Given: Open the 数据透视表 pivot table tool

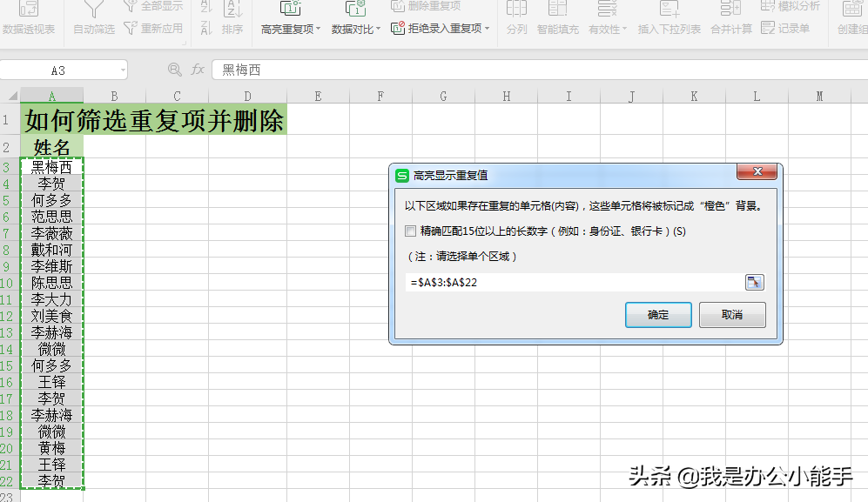Looking at the screenshot, I should point(29,18).
